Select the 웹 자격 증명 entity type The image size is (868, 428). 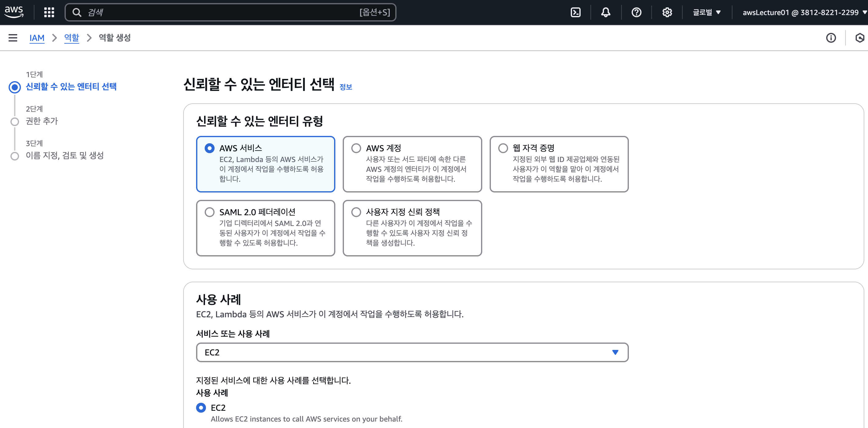click(x=559, y=164)
